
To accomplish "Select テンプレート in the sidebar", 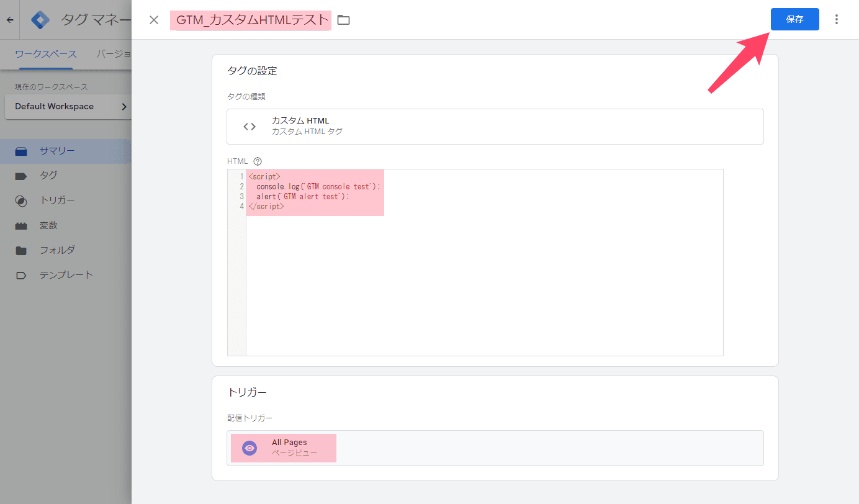I will click(66, 275).
